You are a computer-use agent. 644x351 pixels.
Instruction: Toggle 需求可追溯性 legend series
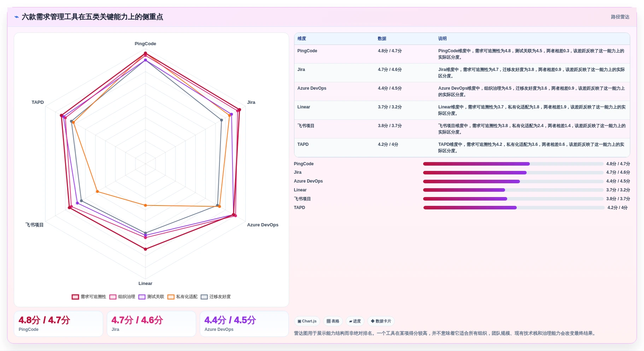89,297
